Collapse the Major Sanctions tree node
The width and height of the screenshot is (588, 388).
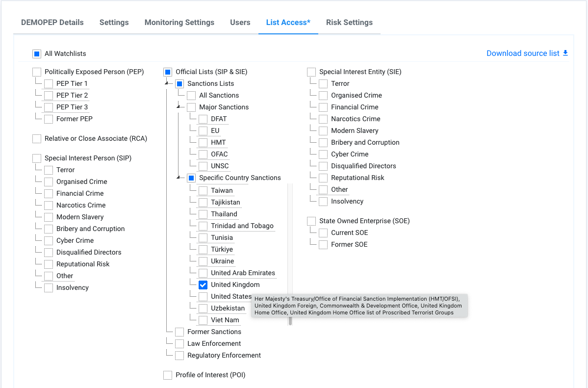point(179,107)
